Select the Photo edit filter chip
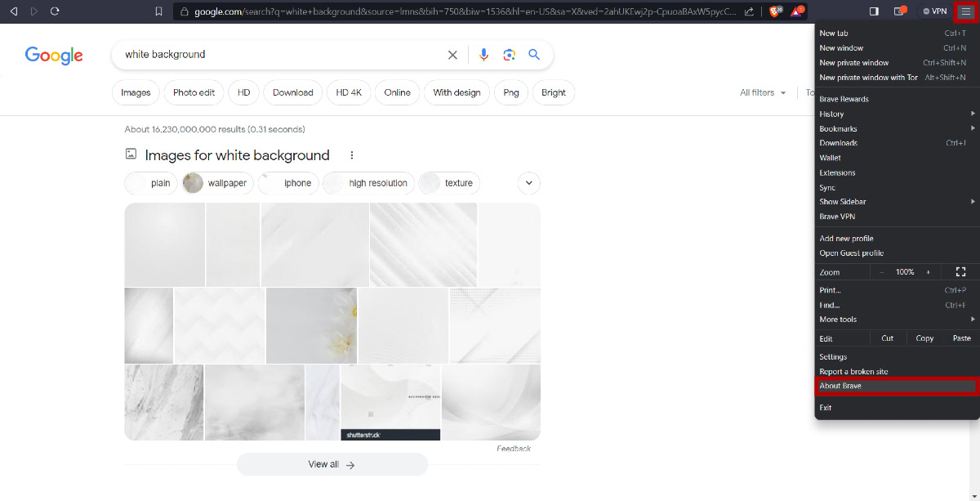The height and width of the screenshot is (501, 980). [x=194, y=92]
